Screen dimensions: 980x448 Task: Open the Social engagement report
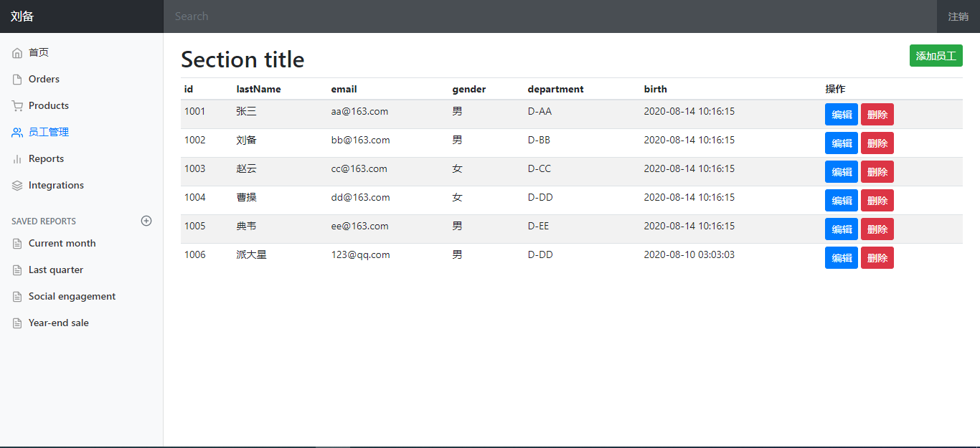coord(72,297)
